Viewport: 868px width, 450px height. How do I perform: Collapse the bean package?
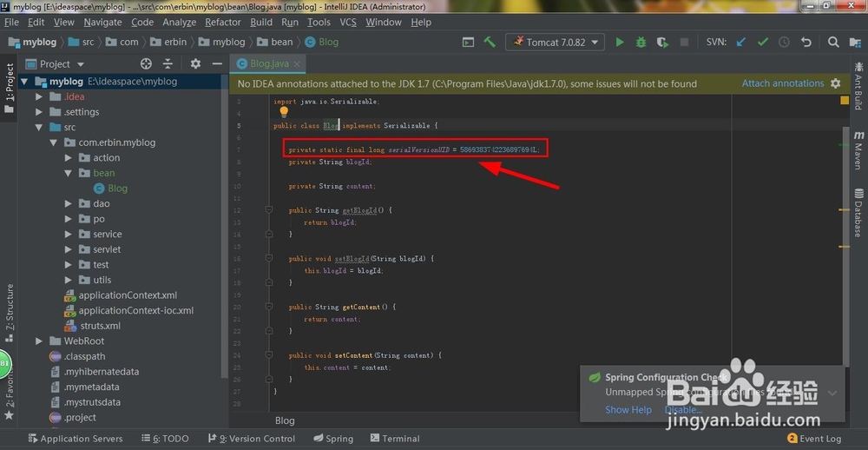coord(68,173)
